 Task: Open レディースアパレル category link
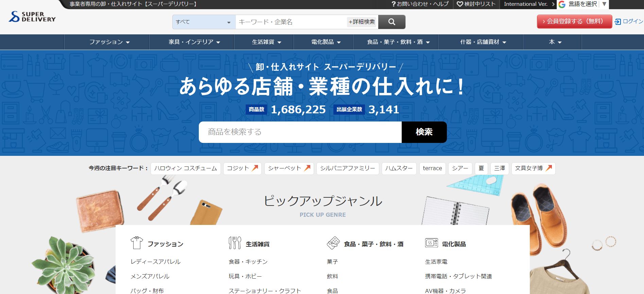[156, 262]
